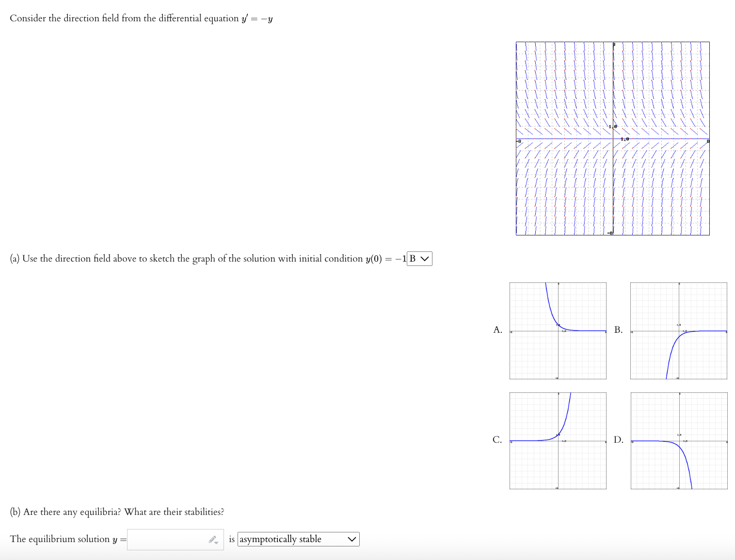Open the asymptotically stable stability dropdown

(298, 539)
